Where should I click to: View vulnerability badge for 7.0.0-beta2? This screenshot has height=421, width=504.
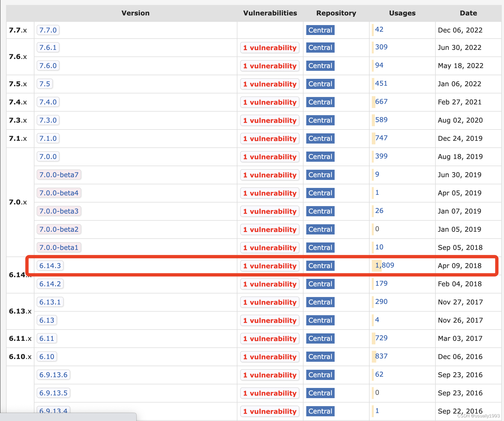[x=270, y=230]
